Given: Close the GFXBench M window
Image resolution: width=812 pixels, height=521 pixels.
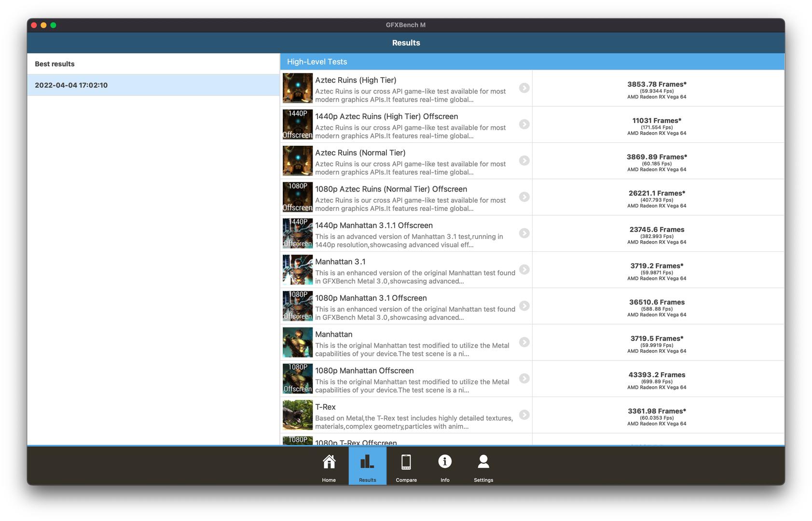Looking at the screenshot, I should 34,25.
